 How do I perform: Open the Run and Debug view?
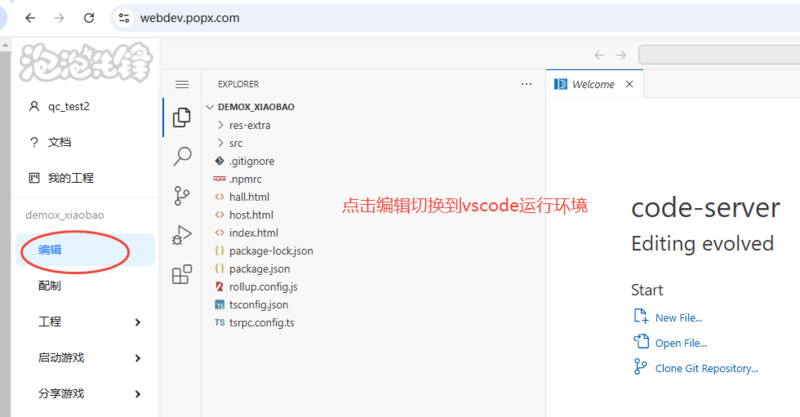click(x=182, y=235)
